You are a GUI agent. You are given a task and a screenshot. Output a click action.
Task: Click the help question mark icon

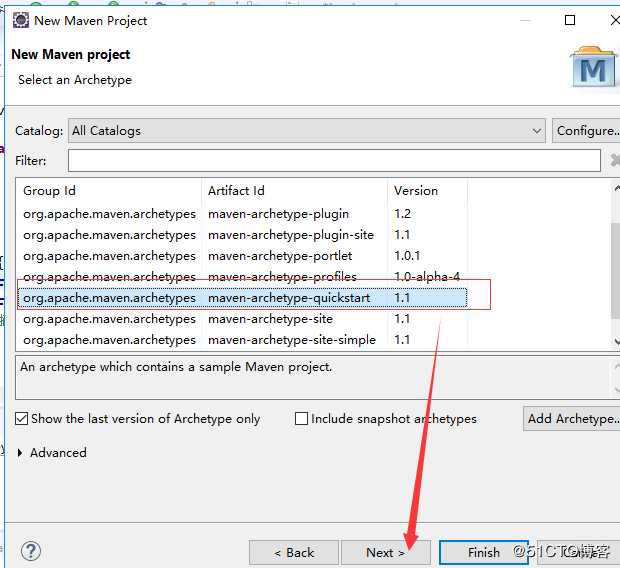[31, 551]
